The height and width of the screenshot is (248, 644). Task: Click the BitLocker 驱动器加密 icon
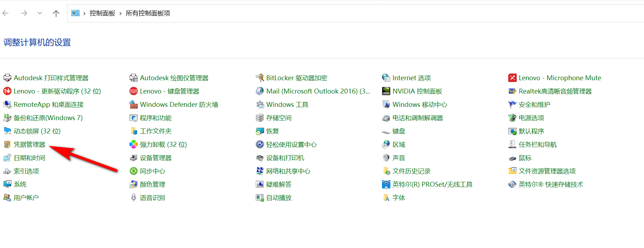260,78
